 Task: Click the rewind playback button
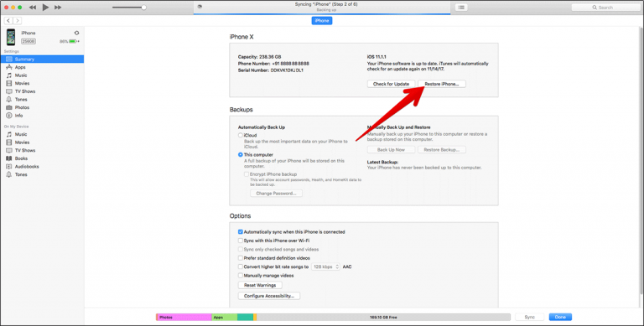point(33,8)
